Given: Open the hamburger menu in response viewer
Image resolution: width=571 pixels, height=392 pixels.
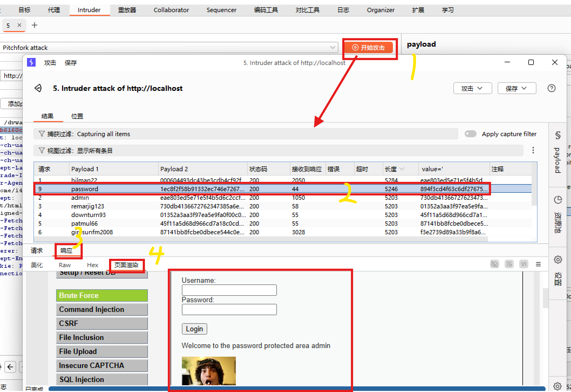Looking at the screenshot, I should point(538,264).
